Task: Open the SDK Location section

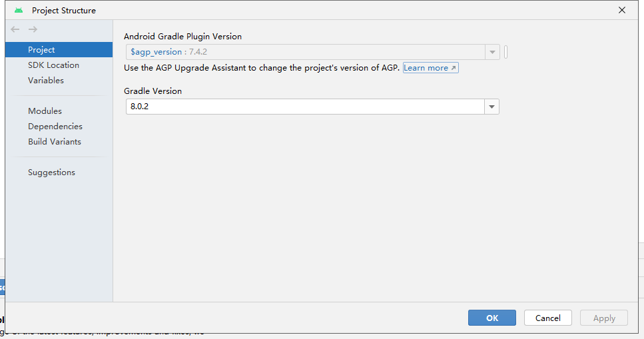Action: 53,65
